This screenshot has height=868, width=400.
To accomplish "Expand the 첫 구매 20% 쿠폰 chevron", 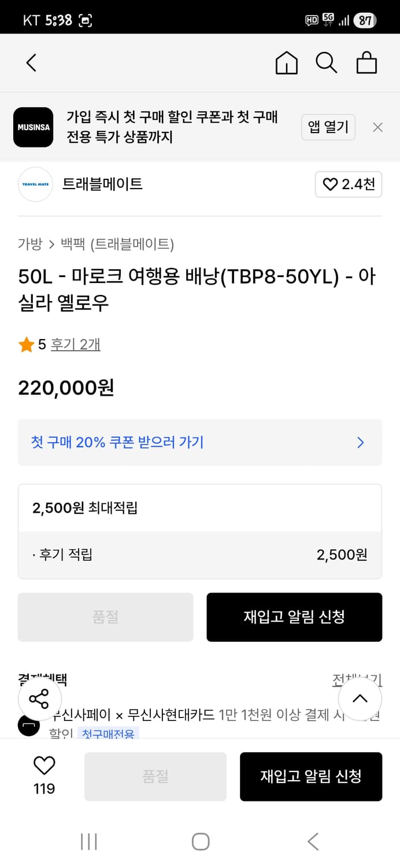I will pos(360,443).
